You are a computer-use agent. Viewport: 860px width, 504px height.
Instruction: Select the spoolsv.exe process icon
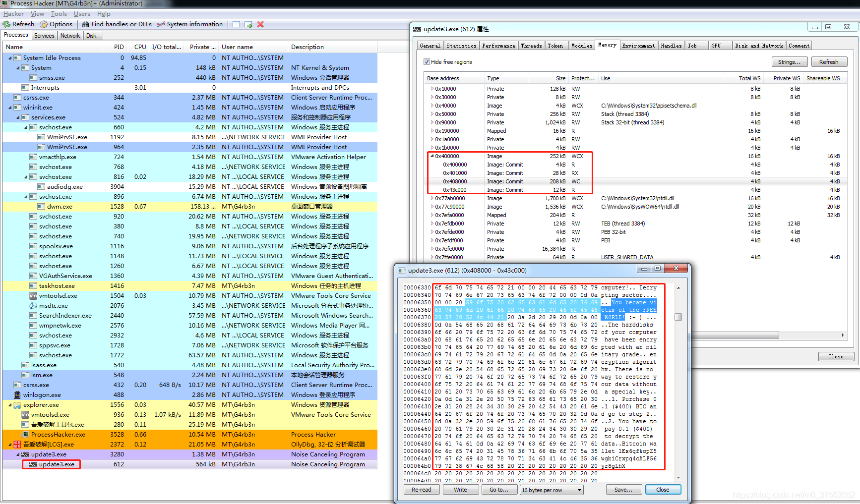point(33,246)
